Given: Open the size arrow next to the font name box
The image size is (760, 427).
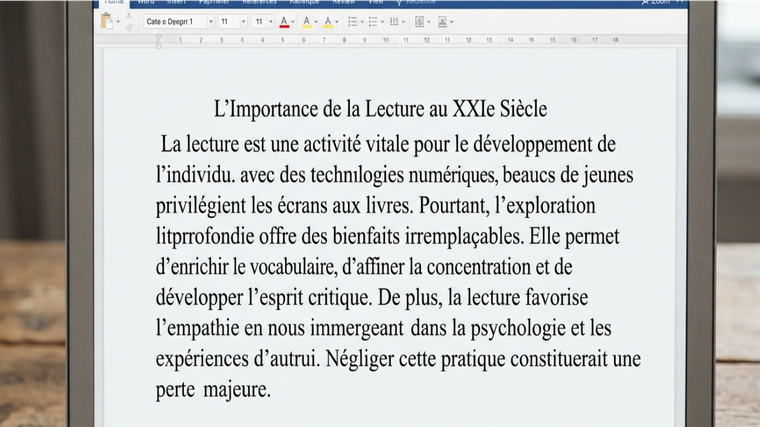Looking at the screenshot, I should [x=243, y=22].
